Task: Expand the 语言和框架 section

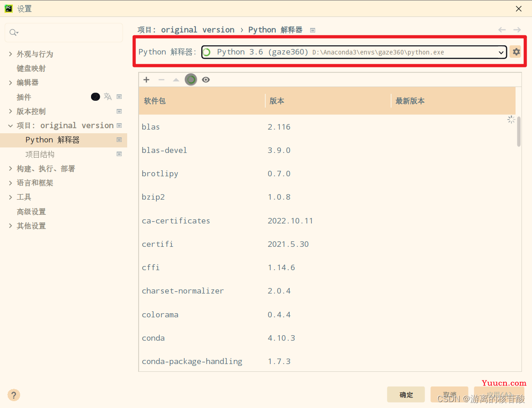Action: (10, 183)
